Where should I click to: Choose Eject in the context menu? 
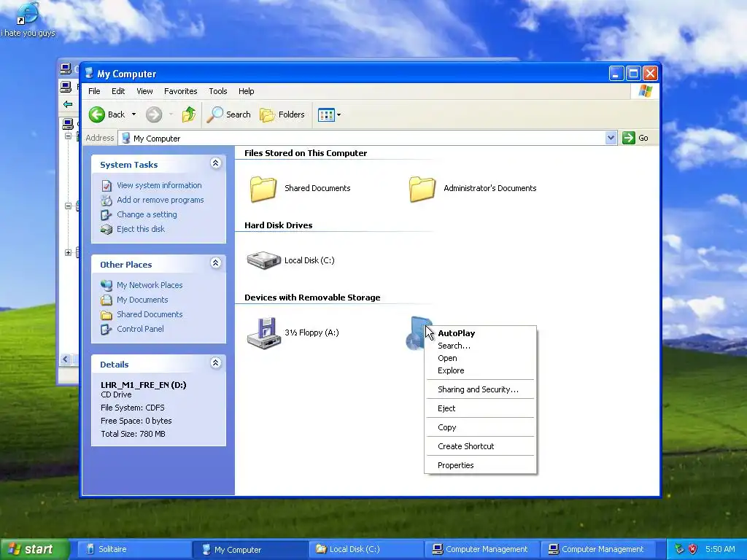(480, 408)
